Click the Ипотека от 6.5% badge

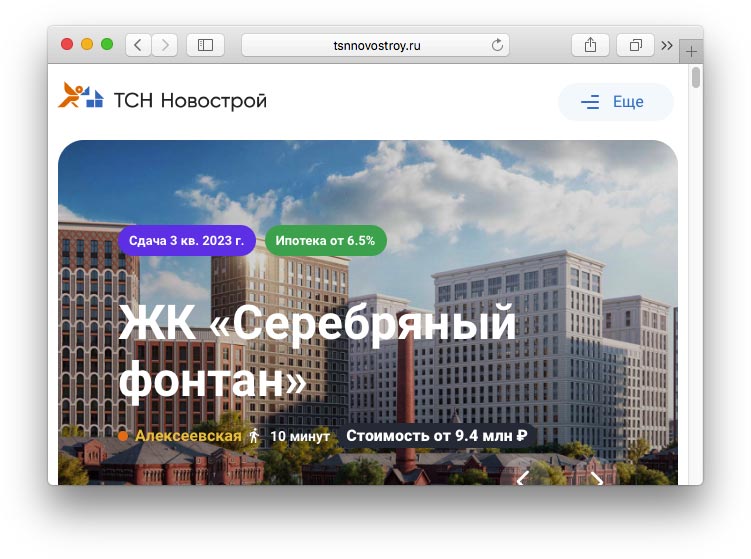[325, 240]
